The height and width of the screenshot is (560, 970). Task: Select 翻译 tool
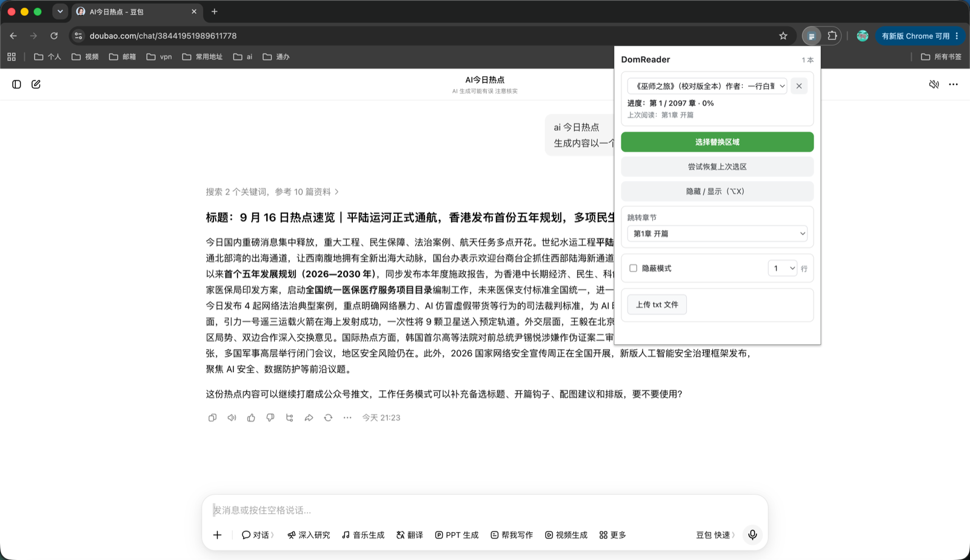(x=410, y=535)
